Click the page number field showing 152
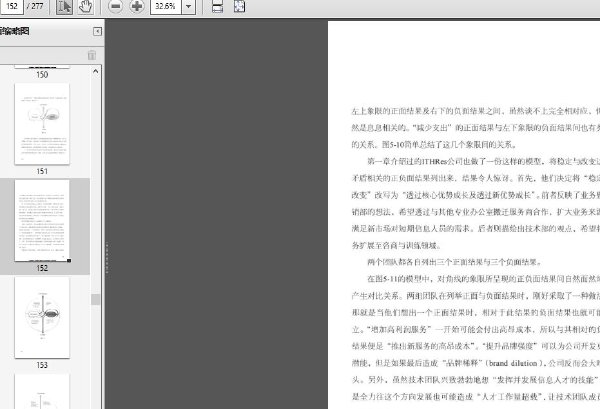This screenshot has height=409, width=600. click(12, 7)
